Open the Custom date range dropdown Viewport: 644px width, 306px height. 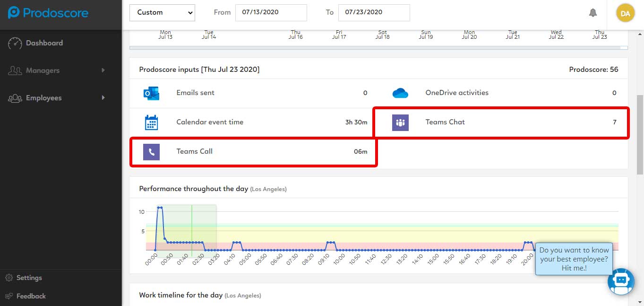pyautogui.click(x=162, y=12)
